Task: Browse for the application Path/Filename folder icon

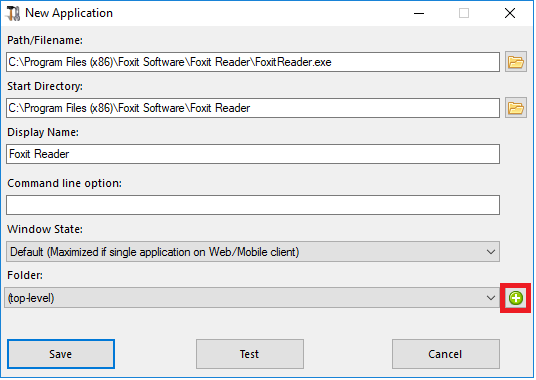Action: [515, 62]
